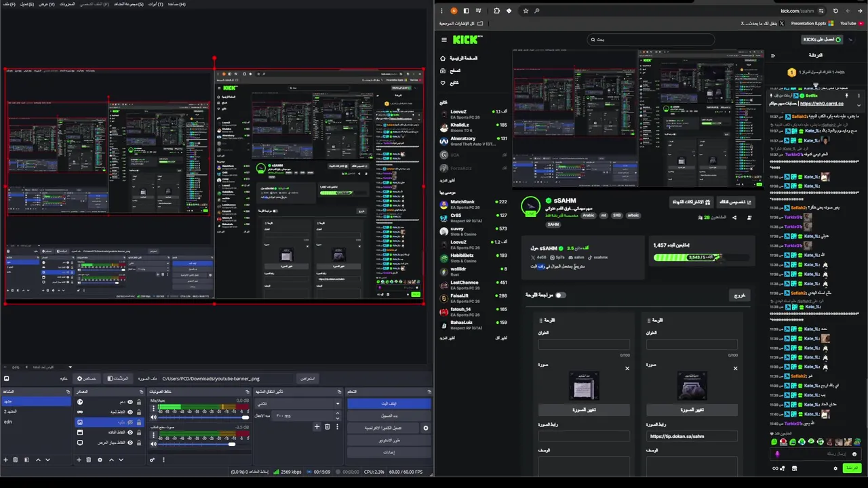
Task: Open advanced audio properties in audio mixer
Action: (x=152, y=460)
